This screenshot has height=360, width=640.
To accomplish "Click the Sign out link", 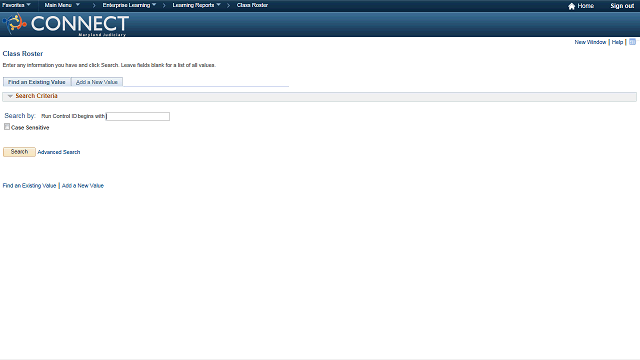I will pyautogui.click(x=622, y=6).
